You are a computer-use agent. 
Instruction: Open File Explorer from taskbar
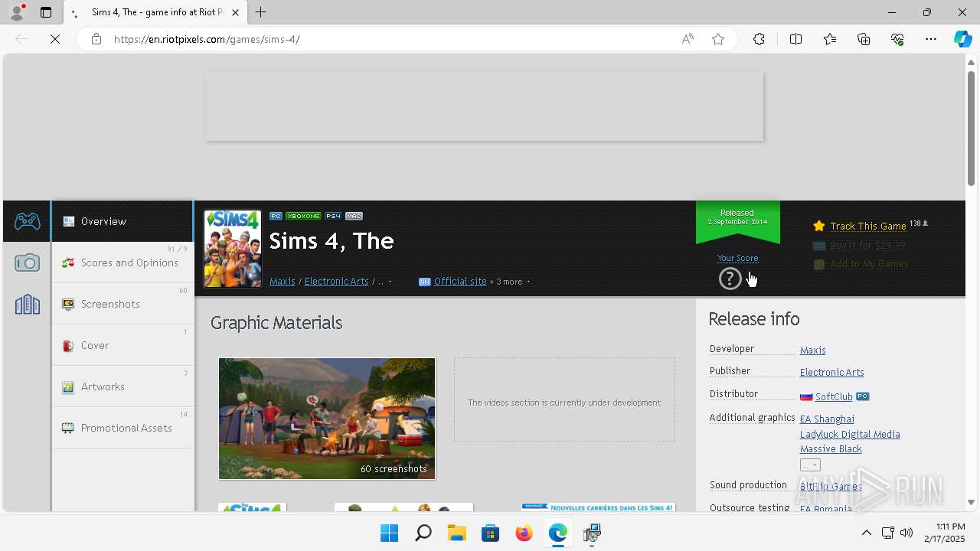[x=456, y=533]
